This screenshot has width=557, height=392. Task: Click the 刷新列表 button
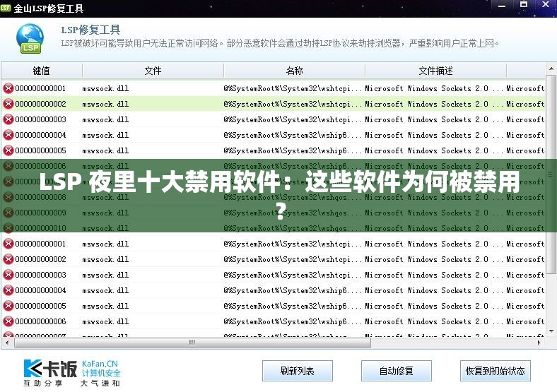coord(298,371)
